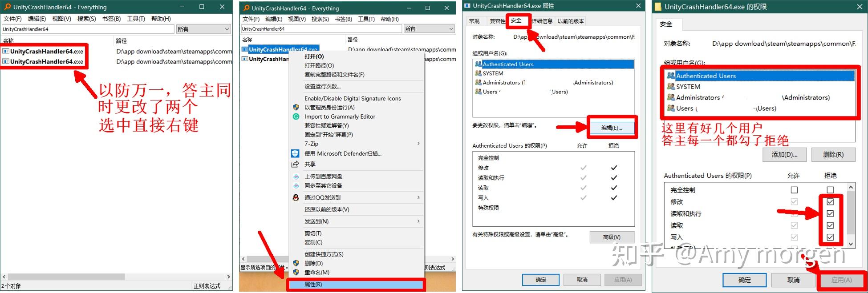Click the 添加(D)... button
Image resolution: width=868 pixels, height=293 pixels.
pos(784,155)
